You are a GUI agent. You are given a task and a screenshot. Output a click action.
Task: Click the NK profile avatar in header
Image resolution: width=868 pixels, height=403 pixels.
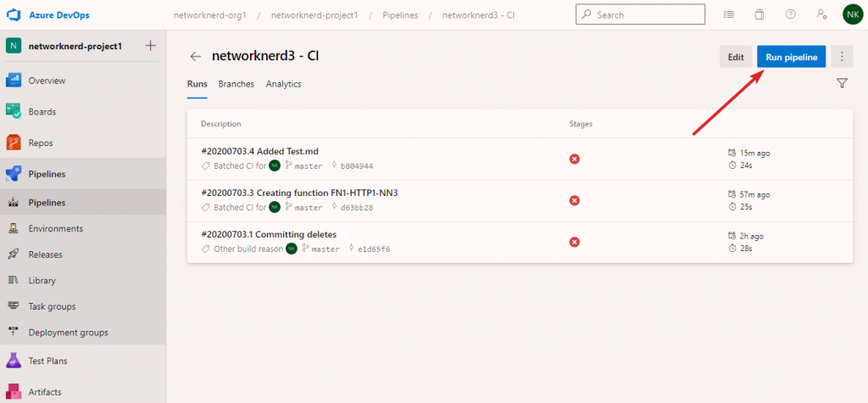853,15
